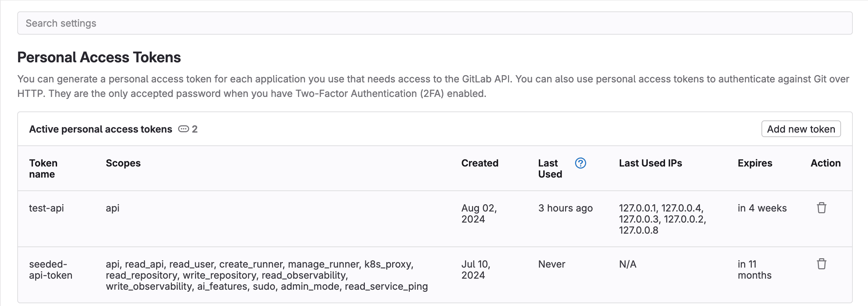Click the Active personal access tokens title

click(x=101, y=129)
